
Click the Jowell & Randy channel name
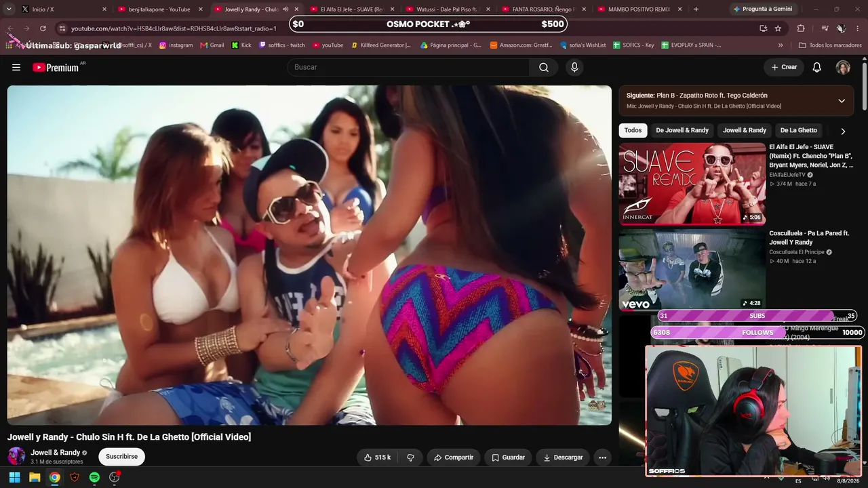(x=56, y=453)
